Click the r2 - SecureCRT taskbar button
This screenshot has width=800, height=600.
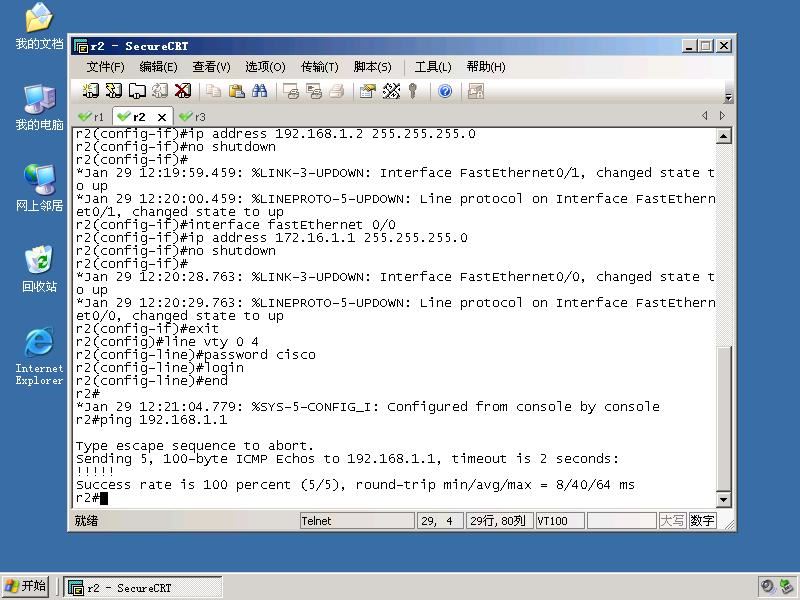(x=143, y=587)
